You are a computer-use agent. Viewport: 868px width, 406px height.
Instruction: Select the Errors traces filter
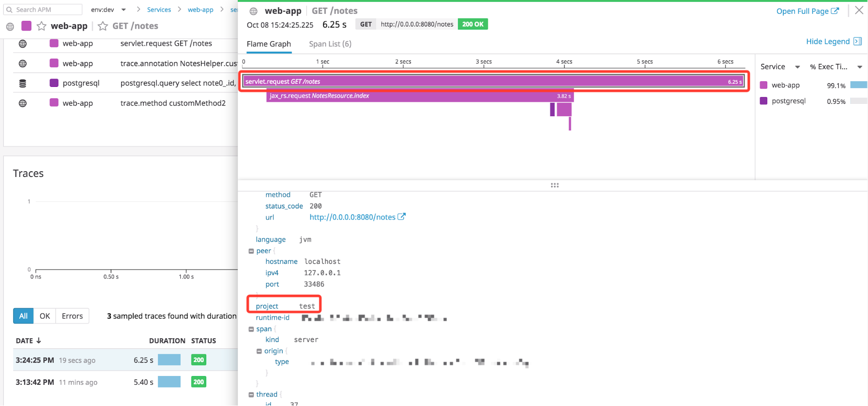[x=72, y=316]
